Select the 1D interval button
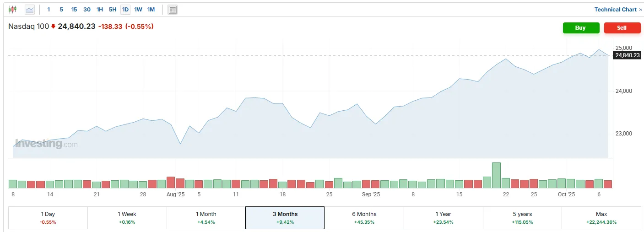Image resolution: width=644 pixels, height=232 pixels. pos(125,9)
